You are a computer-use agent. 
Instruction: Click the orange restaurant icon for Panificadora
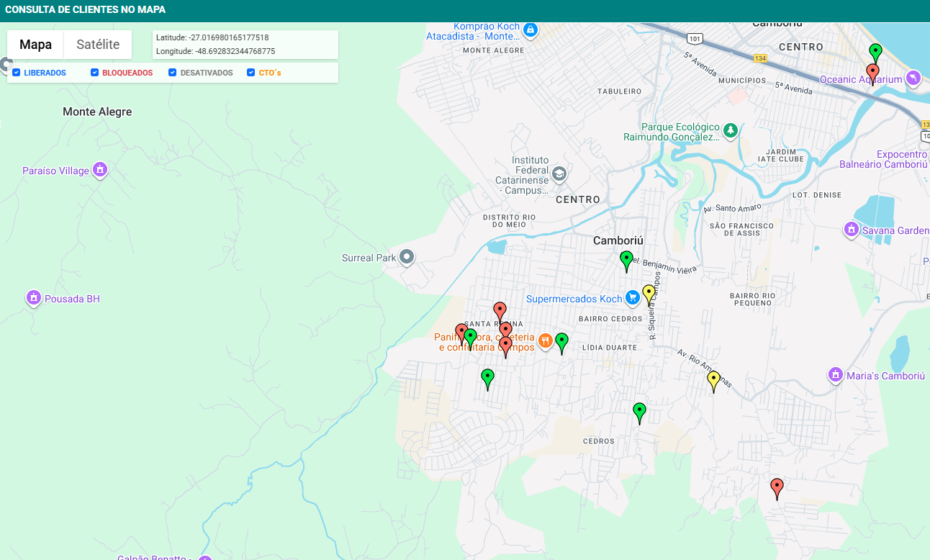click(x=545, y=341)
